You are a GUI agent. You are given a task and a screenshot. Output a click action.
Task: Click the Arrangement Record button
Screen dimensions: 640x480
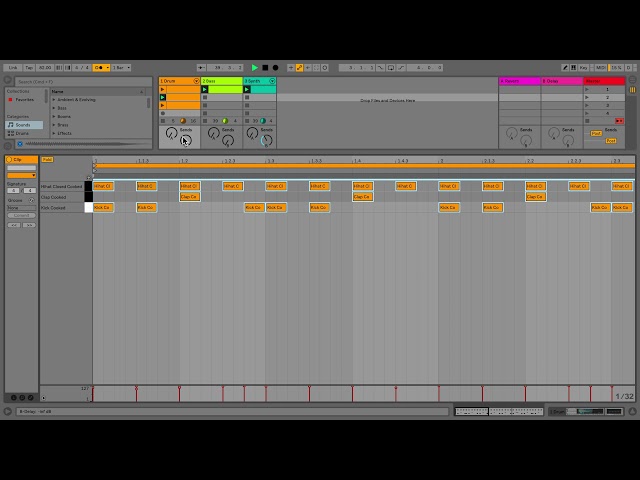pos(276,67)
